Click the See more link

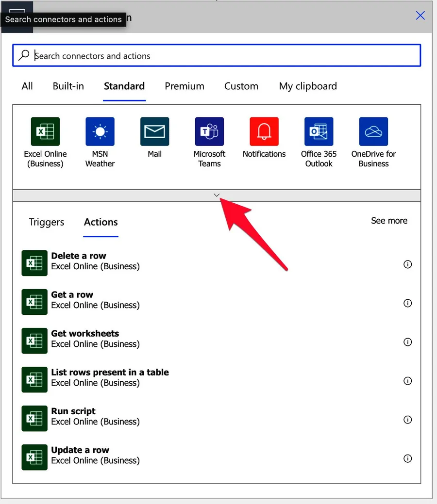(x=389, y=221)
